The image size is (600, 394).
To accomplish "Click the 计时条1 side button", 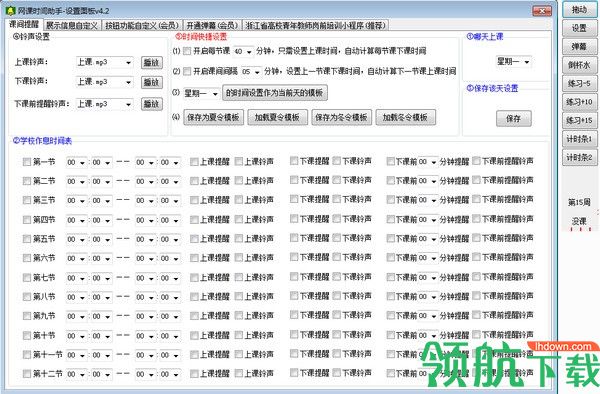I will (x=579, y=139).
